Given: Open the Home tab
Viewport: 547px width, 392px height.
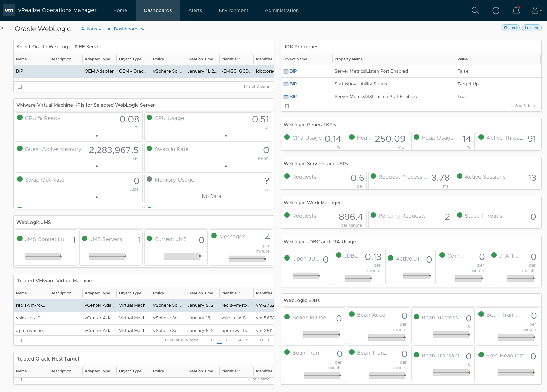Looking at the screenshot, I should point(120,10).
